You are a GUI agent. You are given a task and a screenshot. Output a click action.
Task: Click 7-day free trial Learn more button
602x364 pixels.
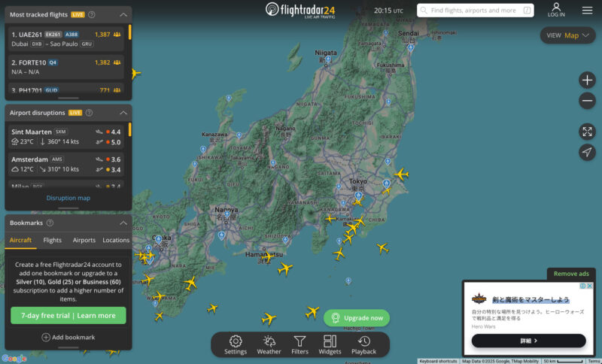point(68,315)
